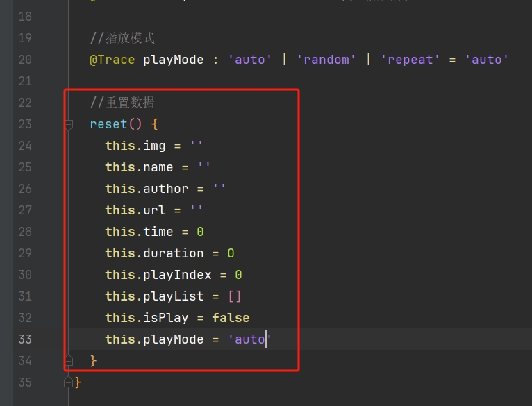Click the 0 value assigned to this.time
532x406 pixels.
(200, 232)
